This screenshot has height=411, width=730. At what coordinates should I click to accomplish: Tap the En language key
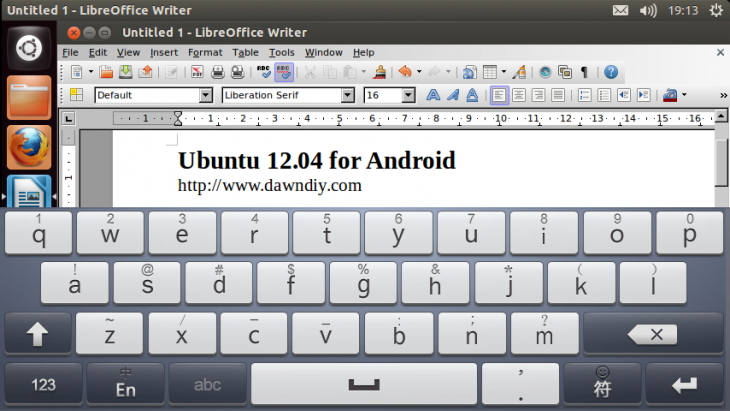(125, 384)
